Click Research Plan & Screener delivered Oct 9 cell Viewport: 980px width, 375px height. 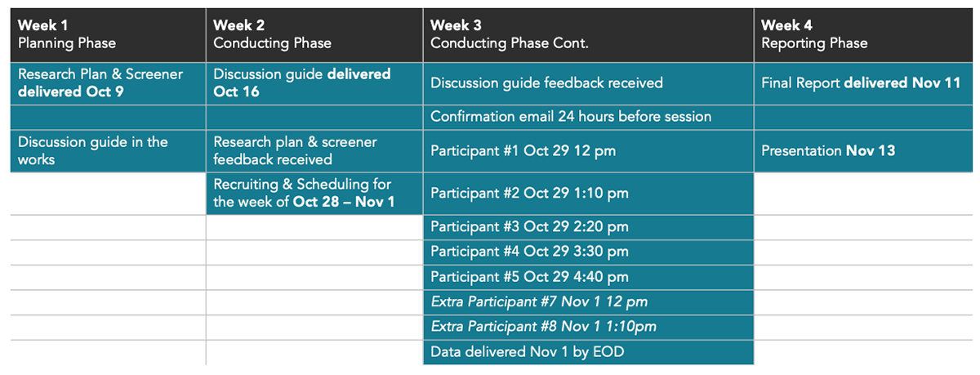click(108, 83)
